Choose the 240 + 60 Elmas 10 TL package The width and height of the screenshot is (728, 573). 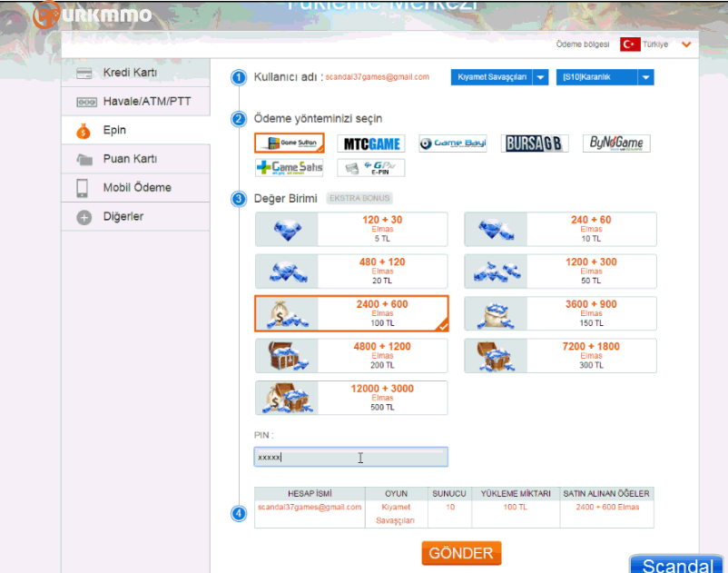560,230
